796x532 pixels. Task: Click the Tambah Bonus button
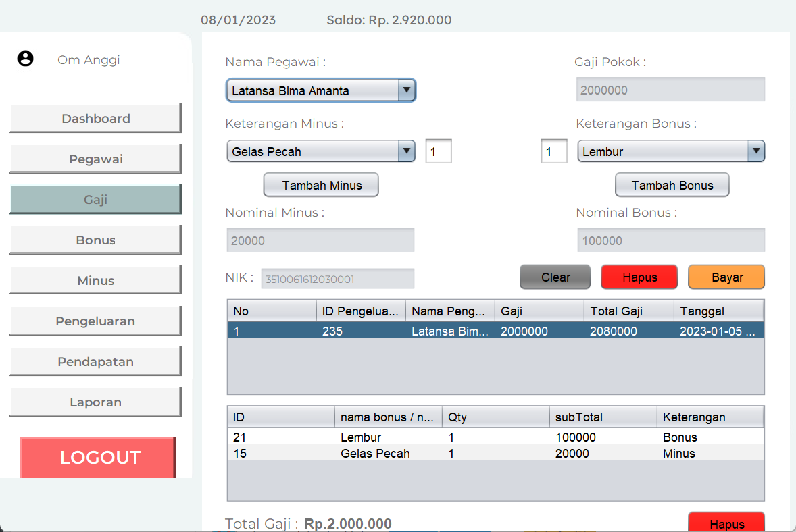click(x=672, y=185)
